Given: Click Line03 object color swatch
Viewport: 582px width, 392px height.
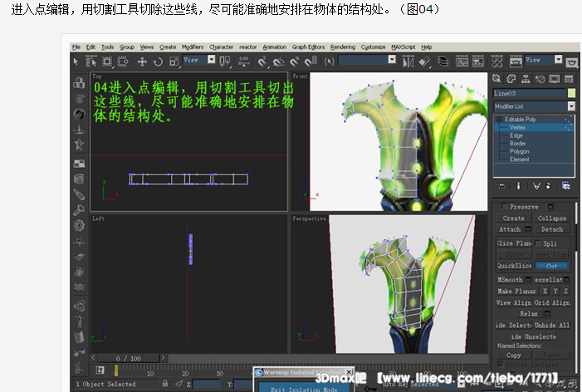Looking at the screenshot, I should pos(571,93).
